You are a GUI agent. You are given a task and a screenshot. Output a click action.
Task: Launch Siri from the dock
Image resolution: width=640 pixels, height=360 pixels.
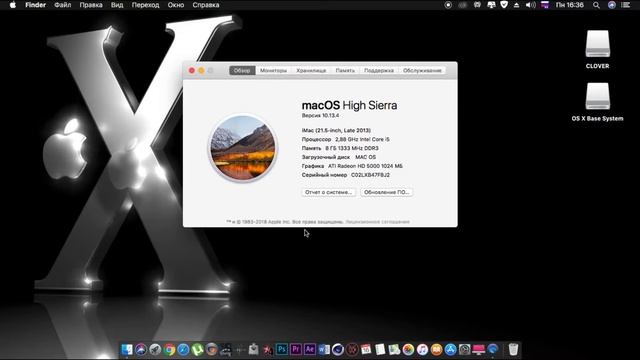[141, 349]
